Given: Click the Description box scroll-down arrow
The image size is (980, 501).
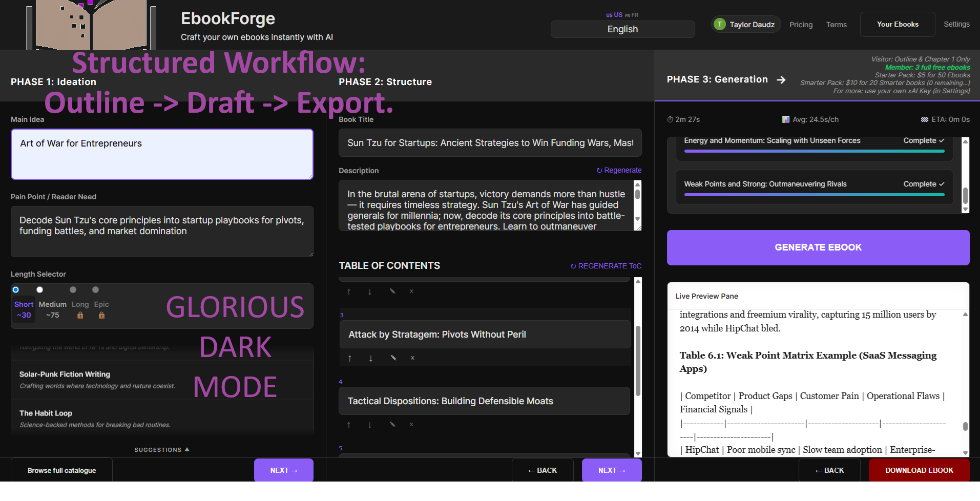Looking at the screenshot, I should coord(638,219).
